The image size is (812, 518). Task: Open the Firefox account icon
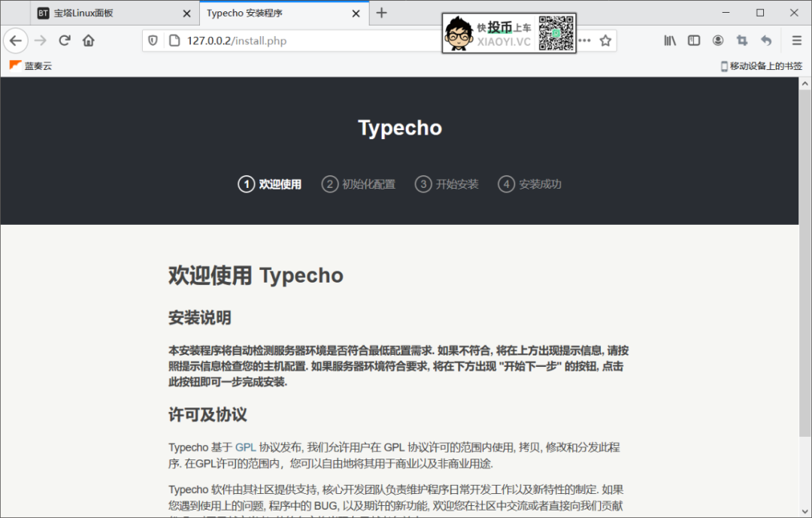718,41
